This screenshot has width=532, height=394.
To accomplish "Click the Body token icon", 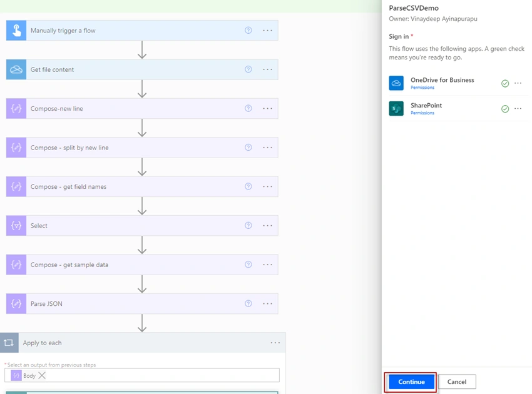I will tap(16, 375).
